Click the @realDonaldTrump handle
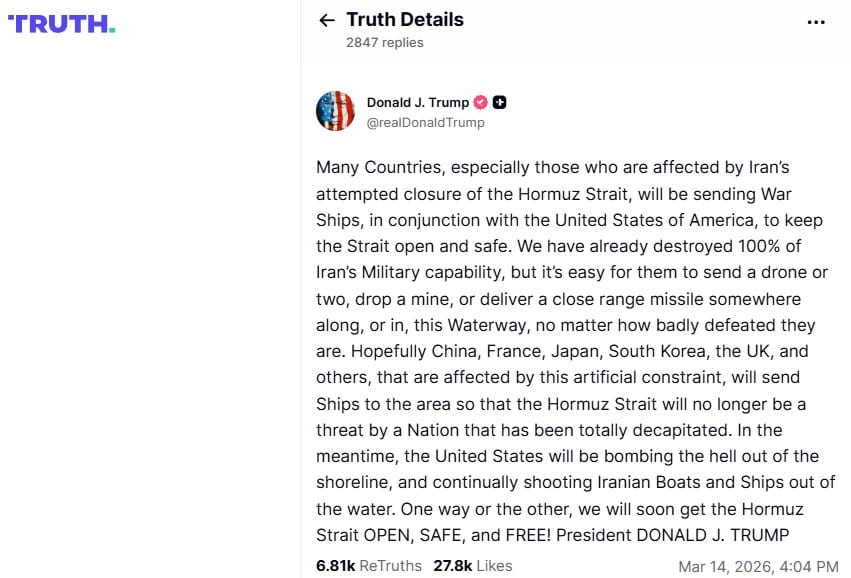851x578 pixels. (425, 122)
